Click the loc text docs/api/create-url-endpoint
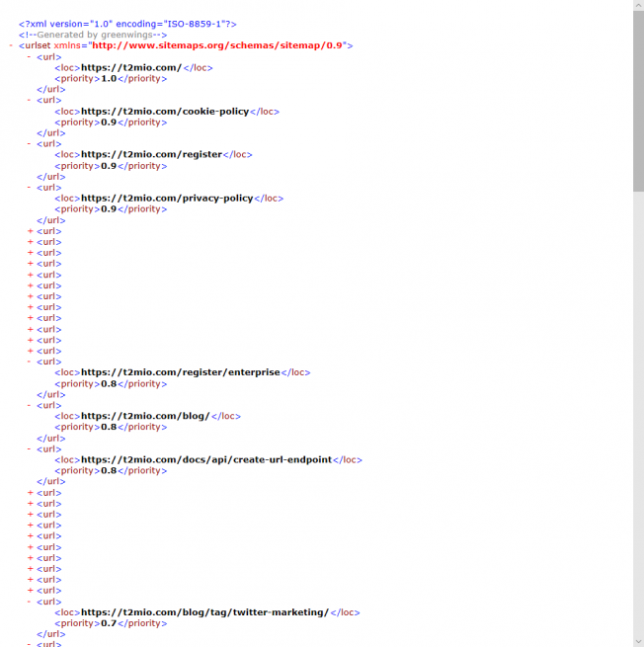 206,459
